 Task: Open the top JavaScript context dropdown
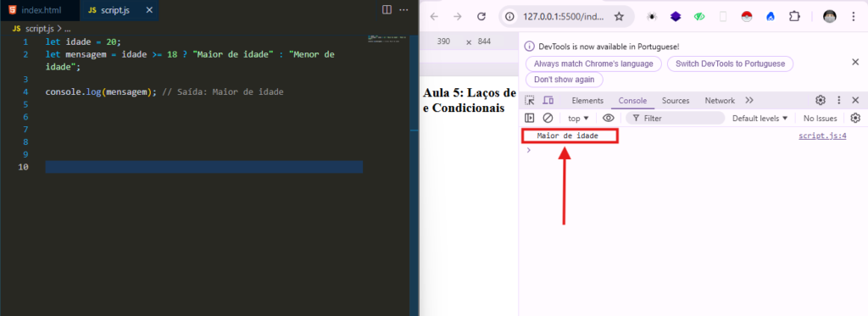tap(578, 118)
